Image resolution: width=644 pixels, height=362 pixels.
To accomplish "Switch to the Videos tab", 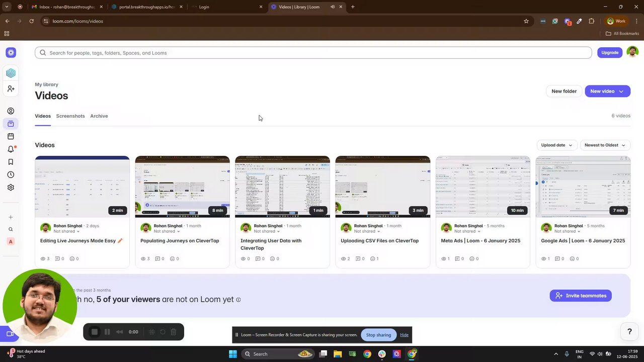I will pyautogui.click(x=43, y=116).
